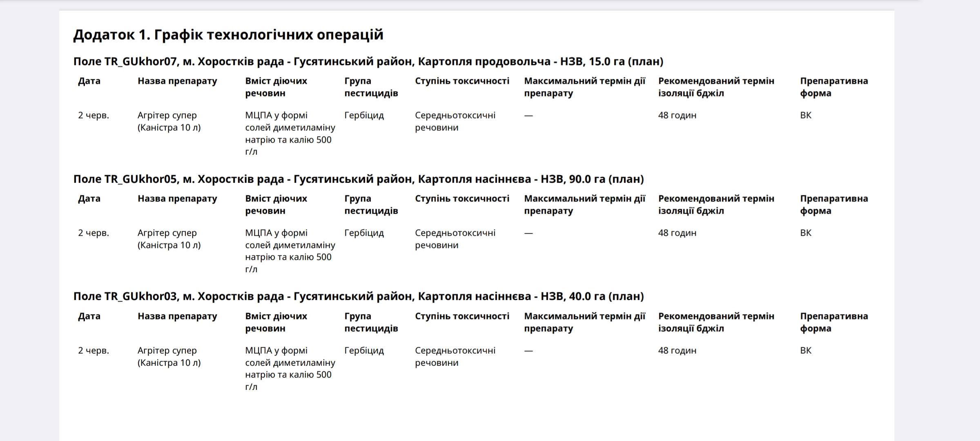Click 'ВК' cell in TR_GUkhor05 table
This screenshot has width=980, height=441.
[x=805, y=233]
